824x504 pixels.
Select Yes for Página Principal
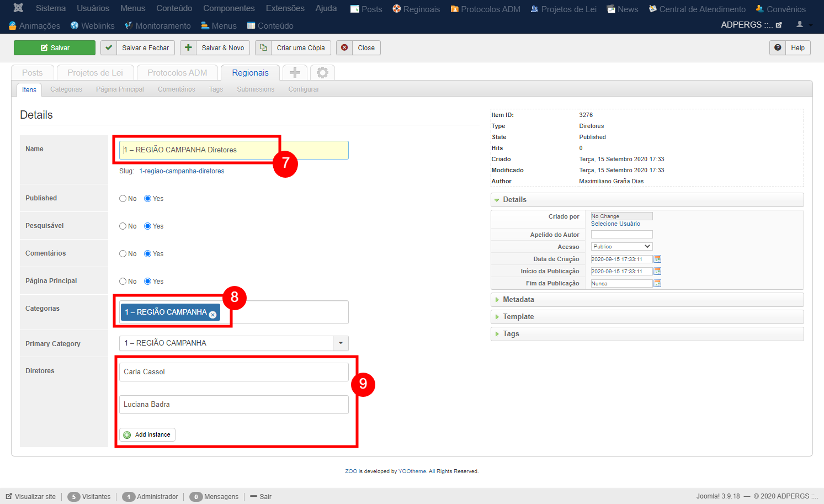[x=148, y=282]
